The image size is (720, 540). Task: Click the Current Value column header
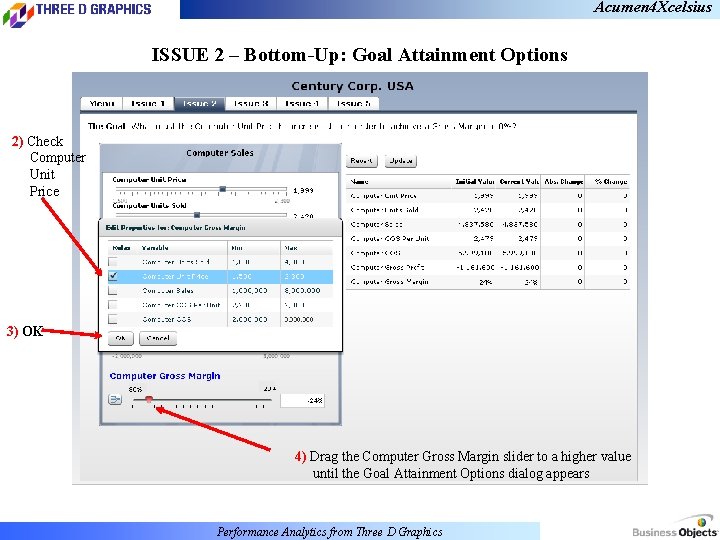(519, 182)
